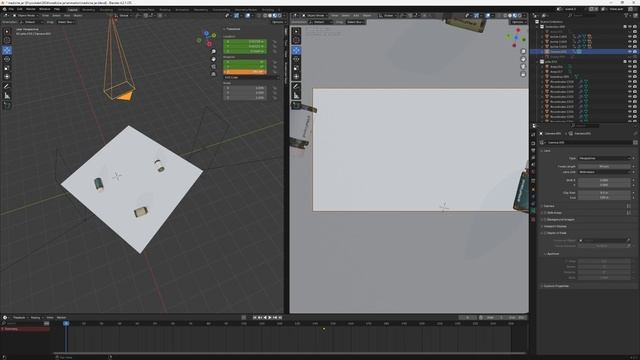Screen dimensions: 640x360
Task: Hide first Collection via its eye icon
Action: [x=630, y=27]
